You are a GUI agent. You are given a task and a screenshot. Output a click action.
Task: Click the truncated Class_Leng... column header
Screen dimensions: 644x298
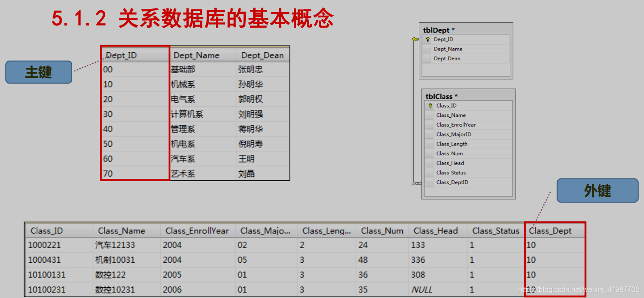click(x=327, y=231)
